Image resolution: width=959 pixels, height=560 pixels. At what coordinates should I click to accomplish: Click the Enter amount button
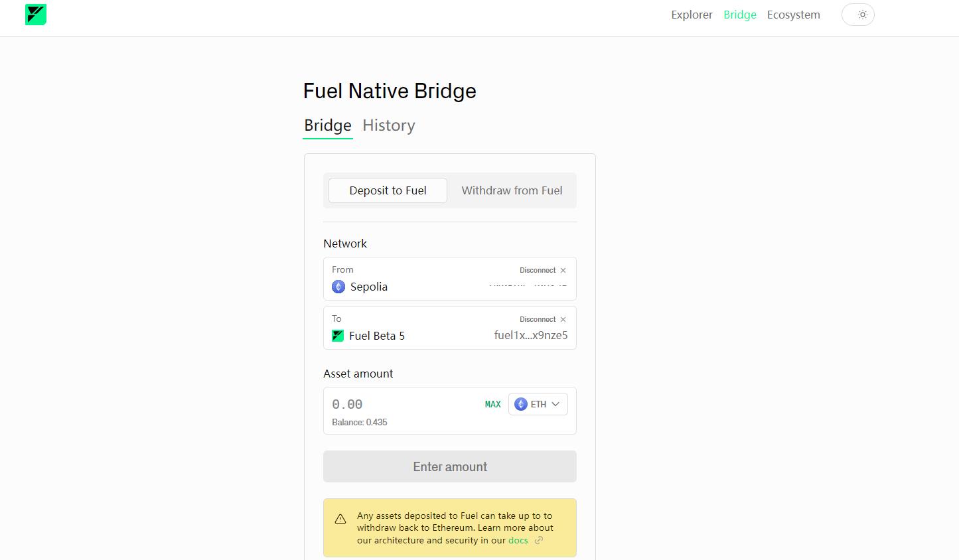point(450,466)
